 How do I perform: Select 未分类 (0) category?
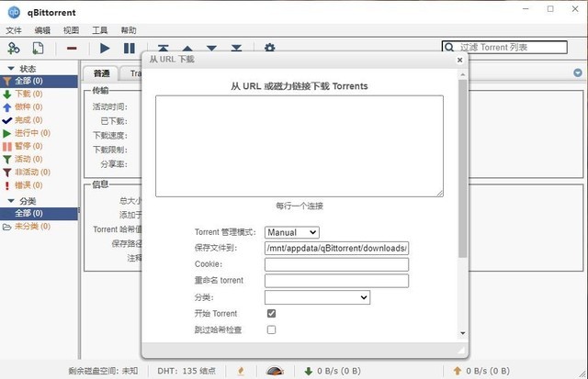[39, 226]
